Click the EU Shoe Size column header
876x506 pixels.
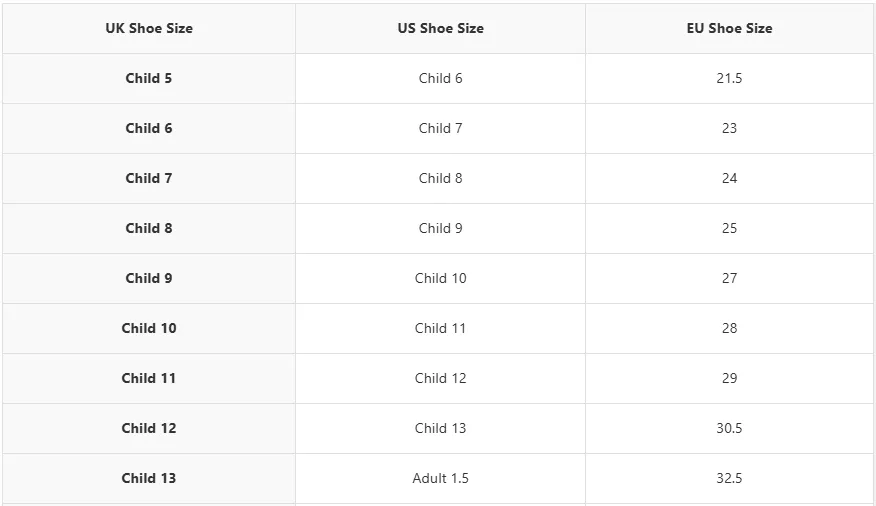point(729,28)
